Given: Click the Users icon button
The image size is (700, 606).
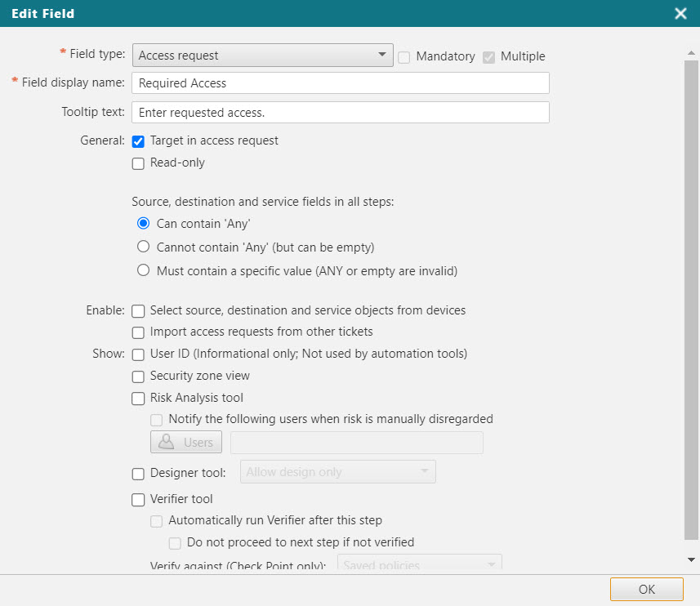Looking at the screenshot, I should tap(185, 442).
